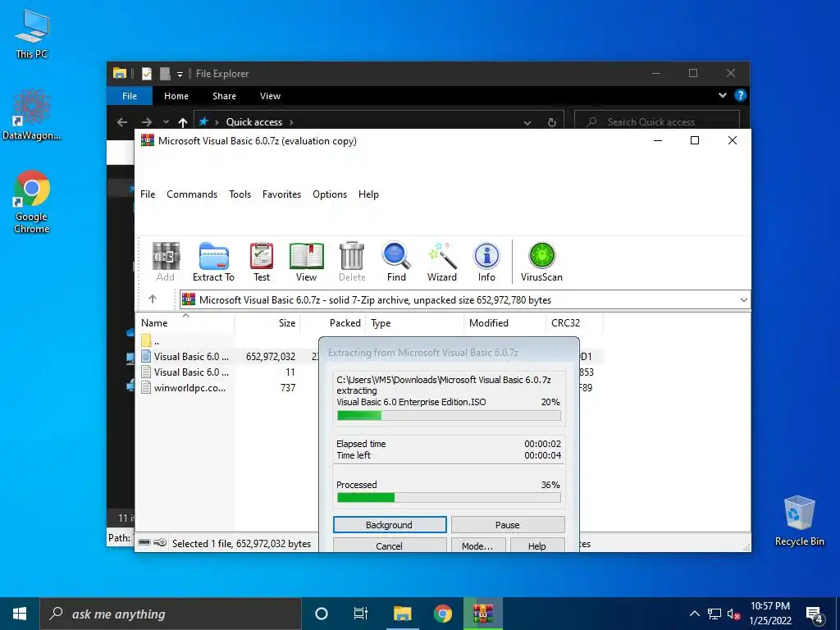Click File Explorer up arrow
This screenshot has height=630, width=840.
click(x=183, y=122)
